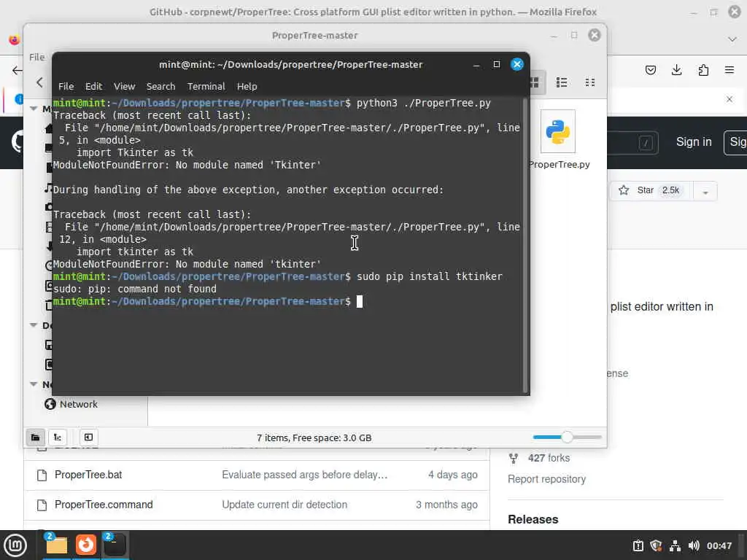Click the Releases heading on GitHub

pos(533,519)
